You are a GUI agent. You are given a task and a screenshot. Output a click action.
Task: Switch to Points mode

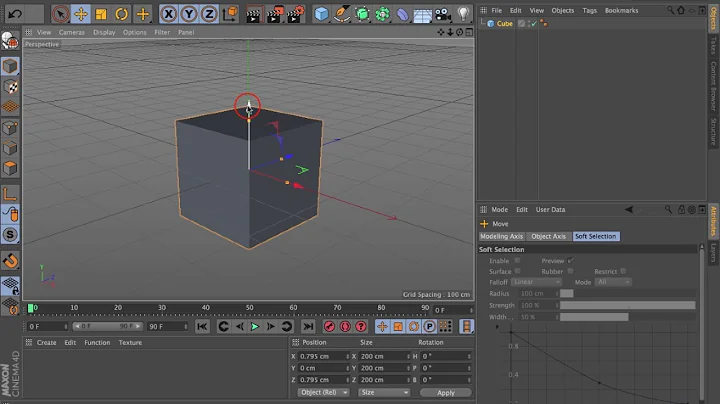pos(10,127)
